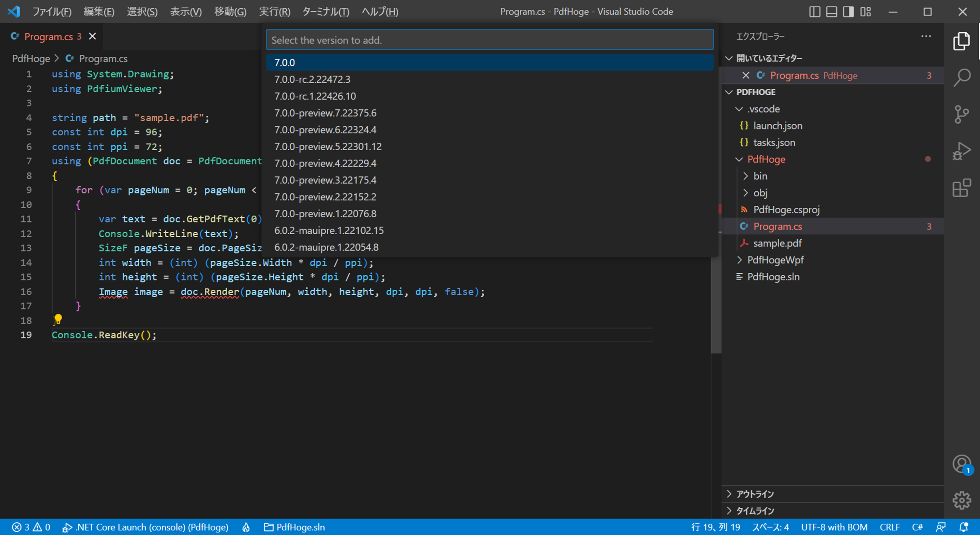Open the Extensions view

962,188
